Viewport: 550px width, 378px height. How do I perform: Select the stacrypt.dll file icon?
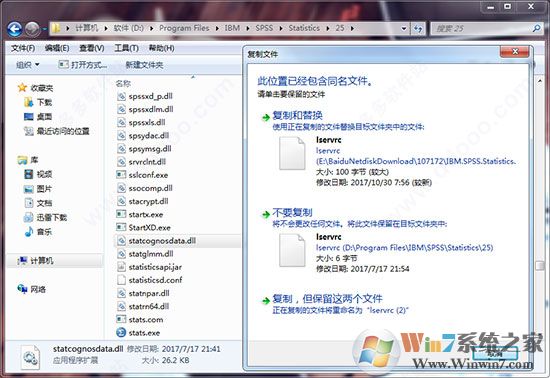click(x=121, y=201)
